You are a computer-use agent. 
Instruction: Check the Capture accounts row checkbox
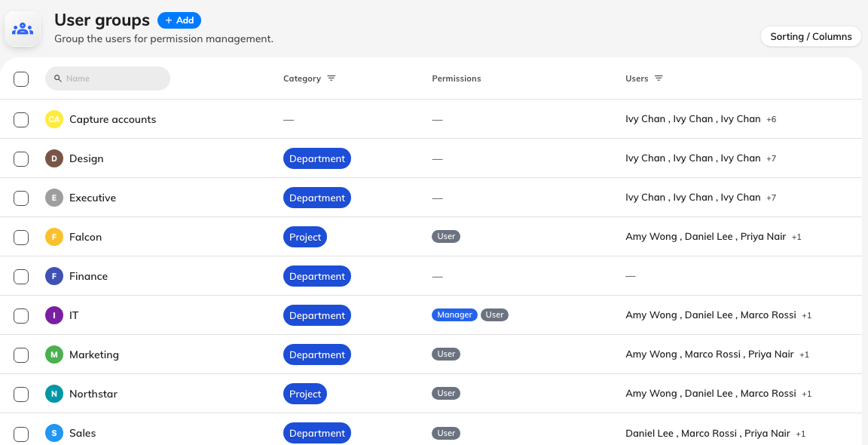(21, 119)
